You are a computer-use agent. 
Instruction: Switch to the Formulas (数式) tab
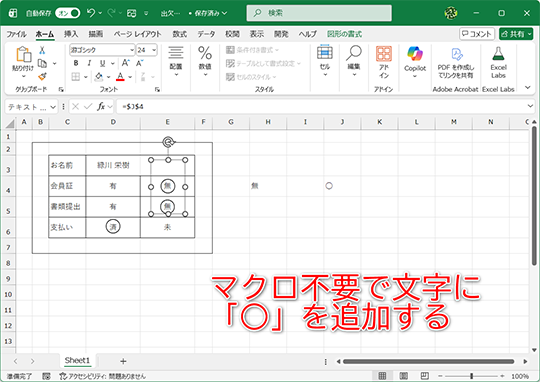tap(179, 34)
